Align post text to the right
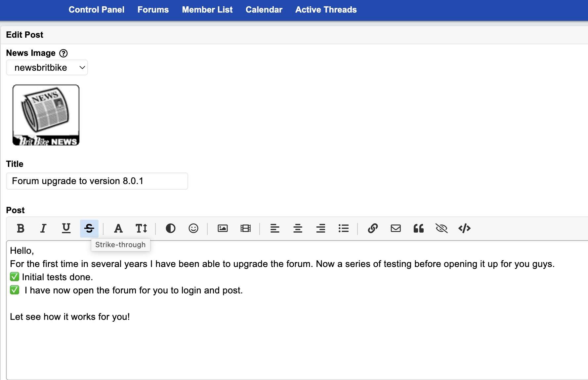The width and height of the screenshot is (588, 380). [x=321, y=228]
